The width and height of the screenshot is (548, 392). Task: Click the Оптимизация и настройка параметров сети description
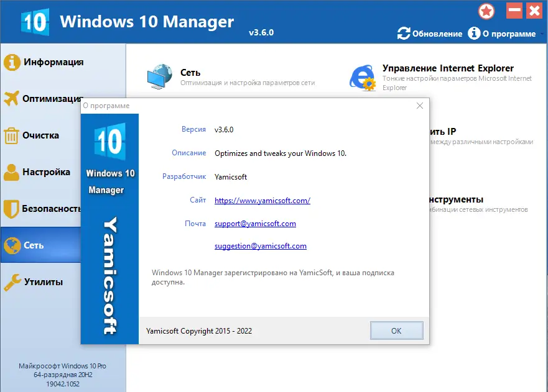(x=248, y=83)
